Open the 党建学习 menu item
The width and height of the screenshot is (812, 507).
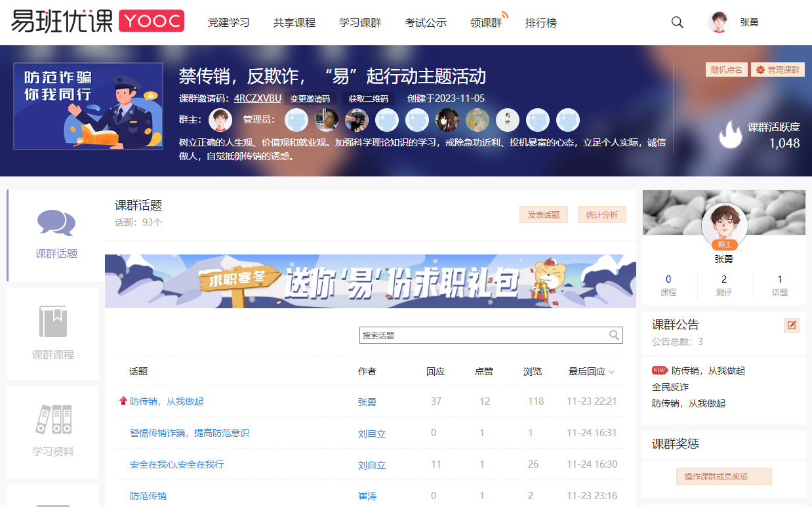229,23
